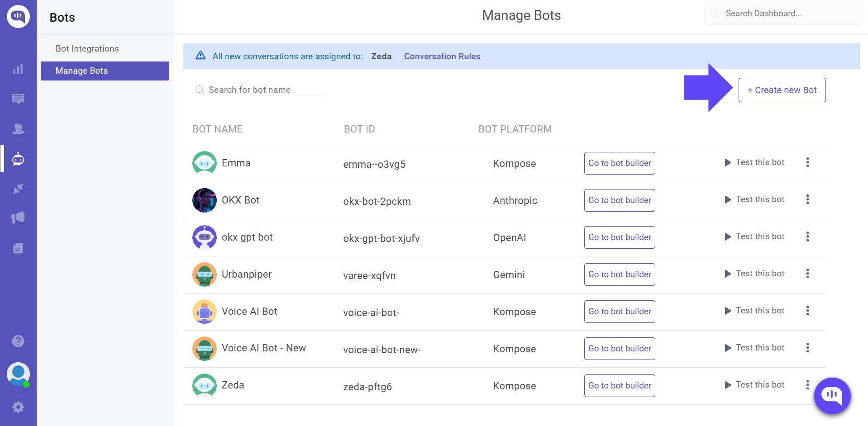This screenshot has width=868, height=426.
Task: Click the Kommunicate logo at top left
Action: point(18,16)
